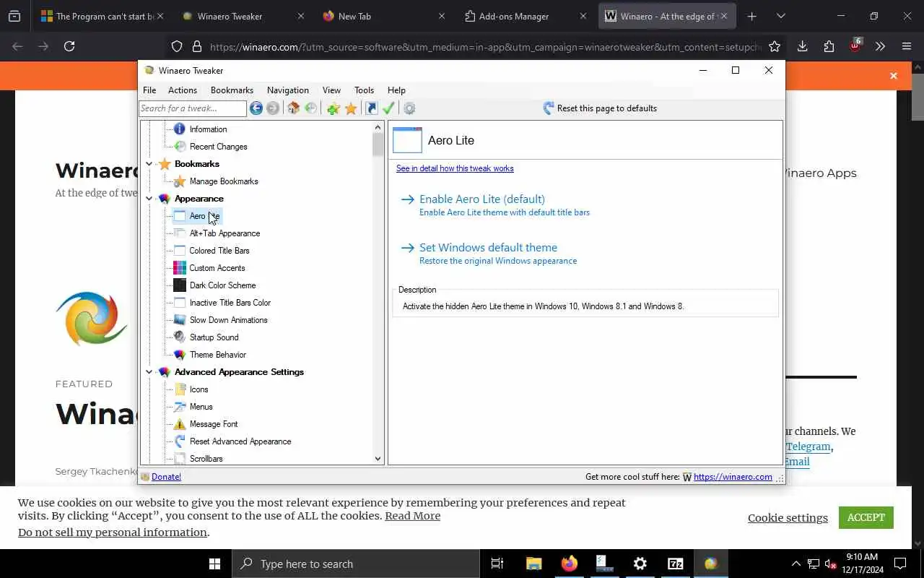Viewport: 924px width, 578px height.
Task: Click Reset this page to defaults
Action: coord(600,108)
